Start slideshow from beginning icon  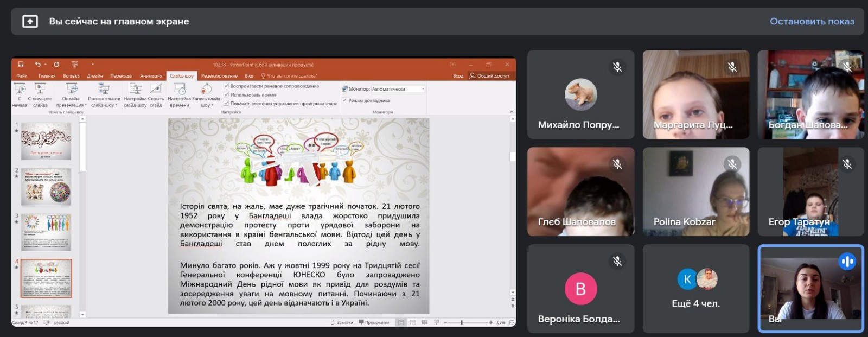point(20,90)
